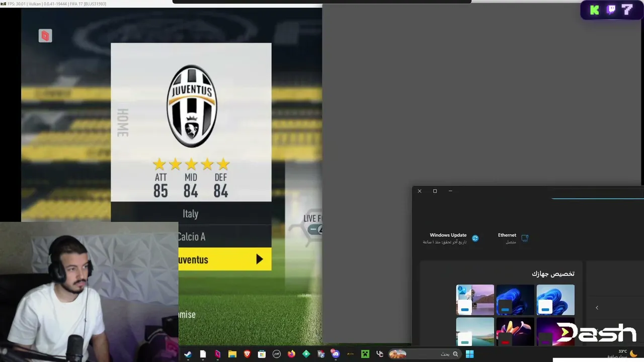Advance the Juventus selection with the arrow
The image size is (644, 362).
click(259, 259)
